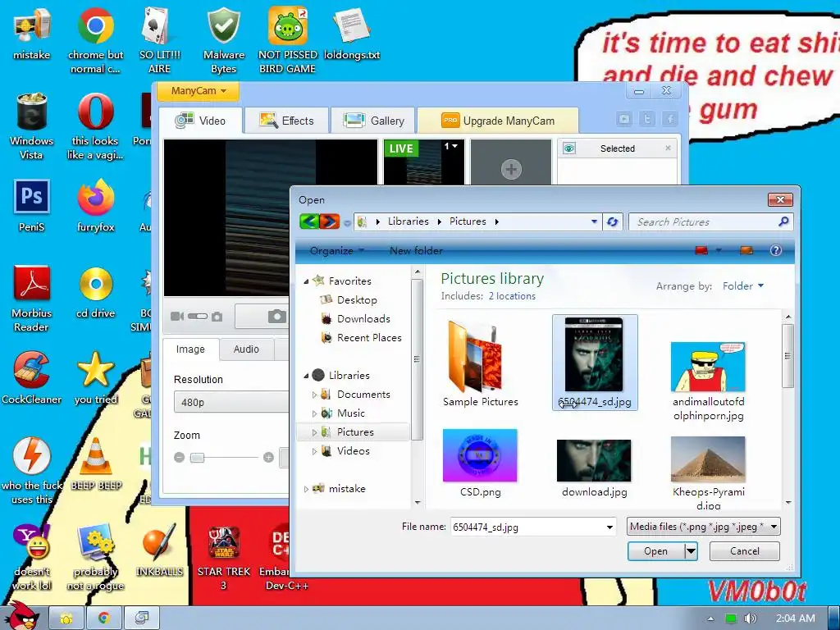The height and width of the screenshot is (630, 840).
Task: Open the split arrow beside Open button
Action: 691,550
